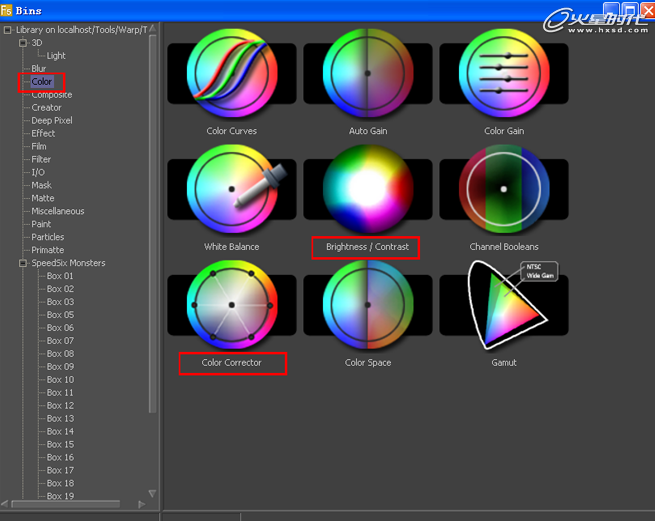The width and height of the screenshot is (655, 521).
Task: Open the Primatte category
Action: (x=48, y=250)
